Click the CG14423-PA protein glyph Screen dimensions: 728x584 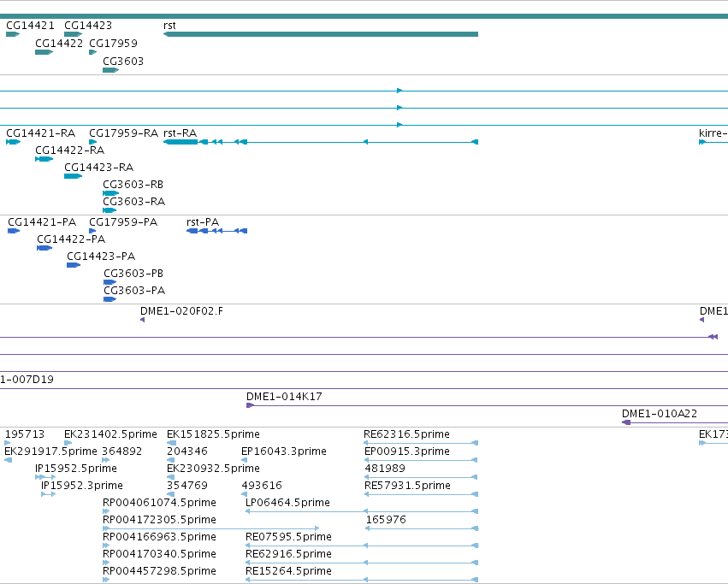click(x=74, y=265)
